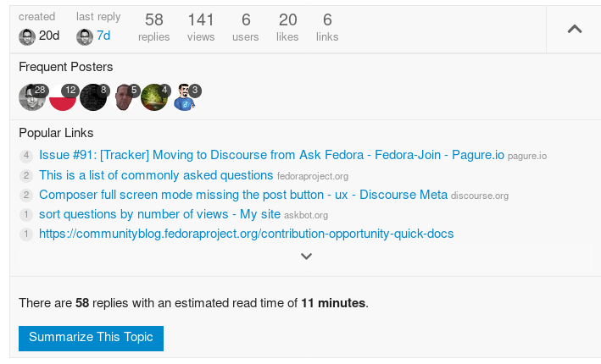Image resolution: width=601 pixels, height=364 pixels.
Task: Click the topic creator's avatar
Action: pos(27,36)
